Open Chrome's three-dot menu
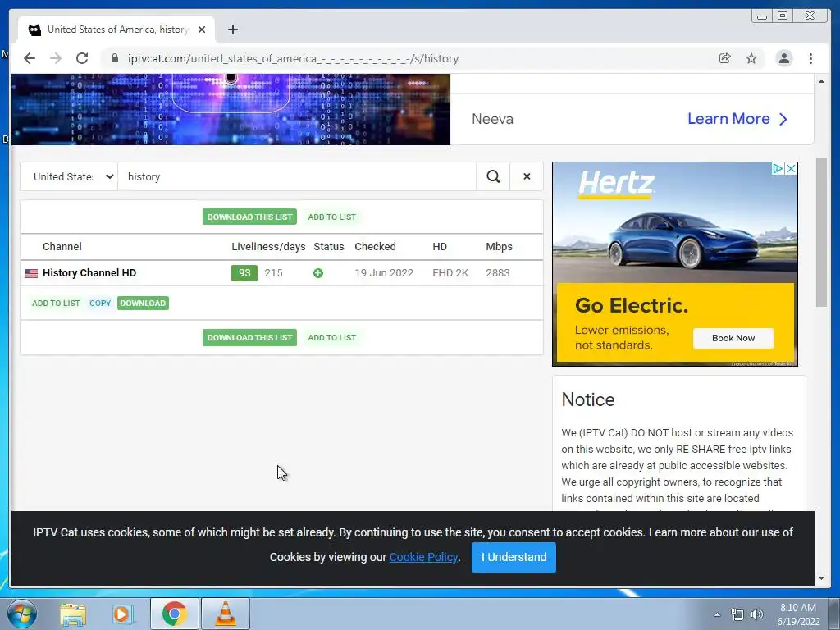The width and height of the screenshot is (840, 630). point(810,58)
